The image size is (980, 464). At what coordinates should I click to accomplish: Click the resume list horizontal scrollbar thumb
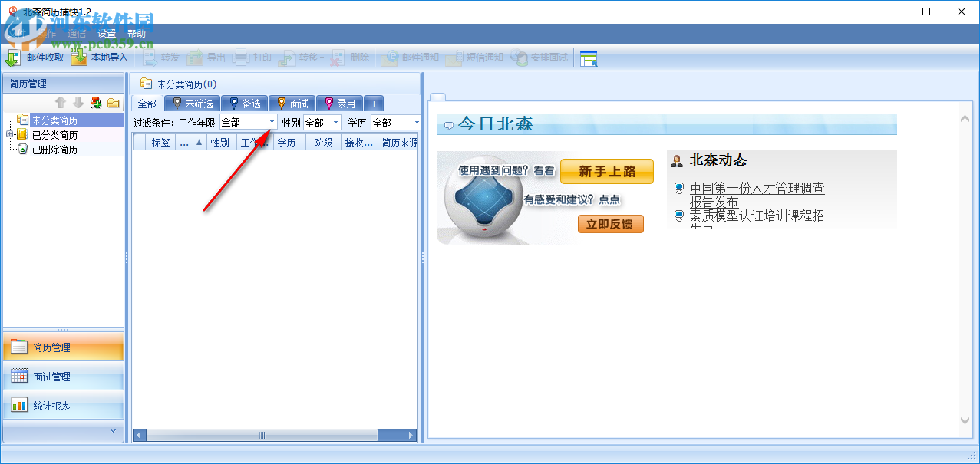262,435
